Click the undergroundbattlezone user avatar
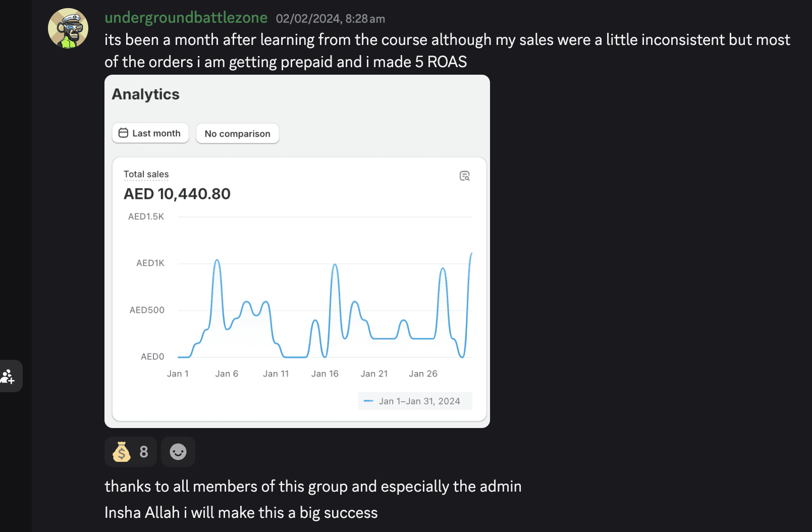Image resolution: width=812 pixels, height=532 pixels. (x=68, y=28)
